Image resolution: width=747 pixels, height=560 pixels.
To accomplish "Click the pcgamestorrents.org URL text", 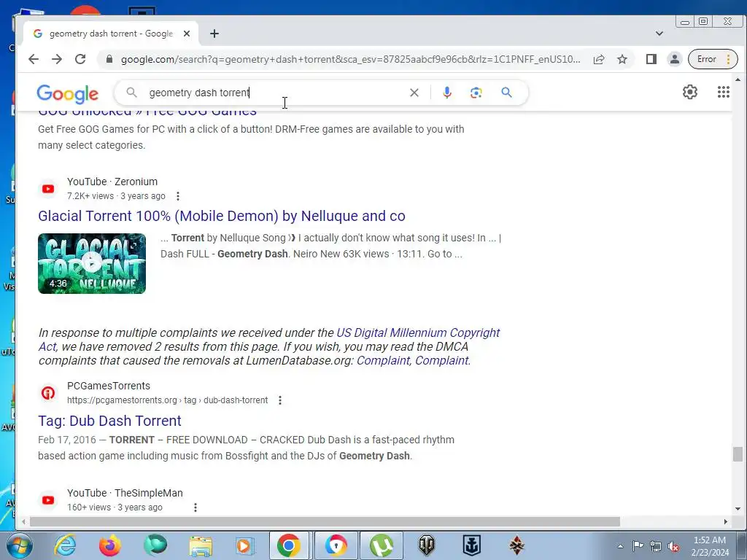I will tap(167, 400).
